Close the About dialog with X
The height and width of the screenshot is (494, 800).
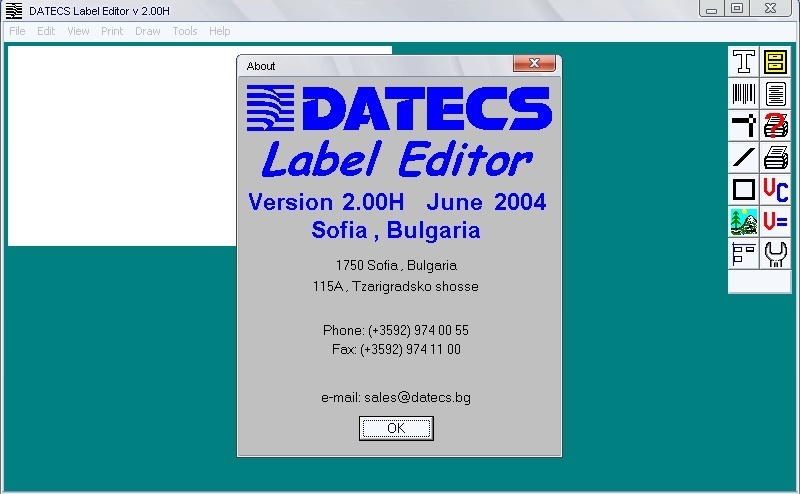coord(534,63)
